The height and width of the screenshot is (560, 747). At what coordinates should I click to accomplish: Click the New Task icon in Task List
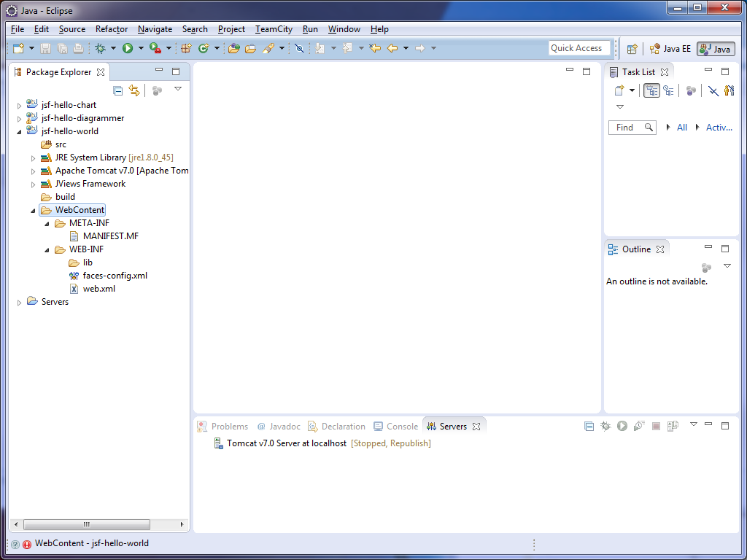(619, 90)
